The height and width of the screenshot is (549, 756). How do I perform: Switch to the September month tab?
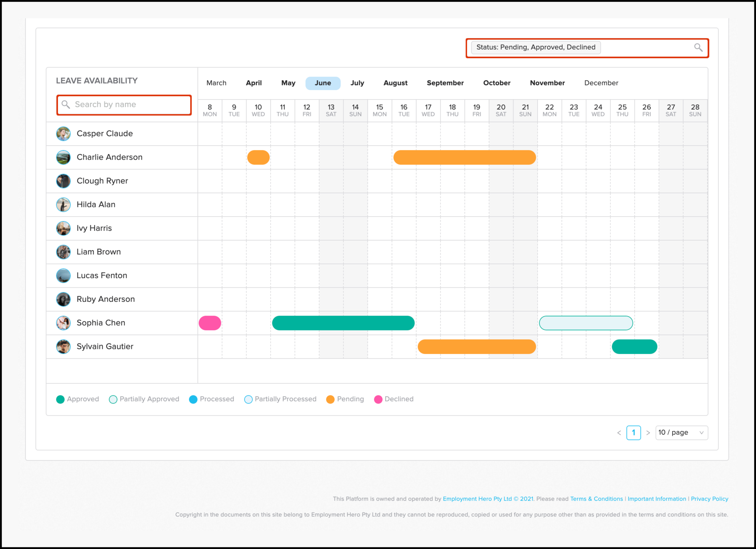445,83
